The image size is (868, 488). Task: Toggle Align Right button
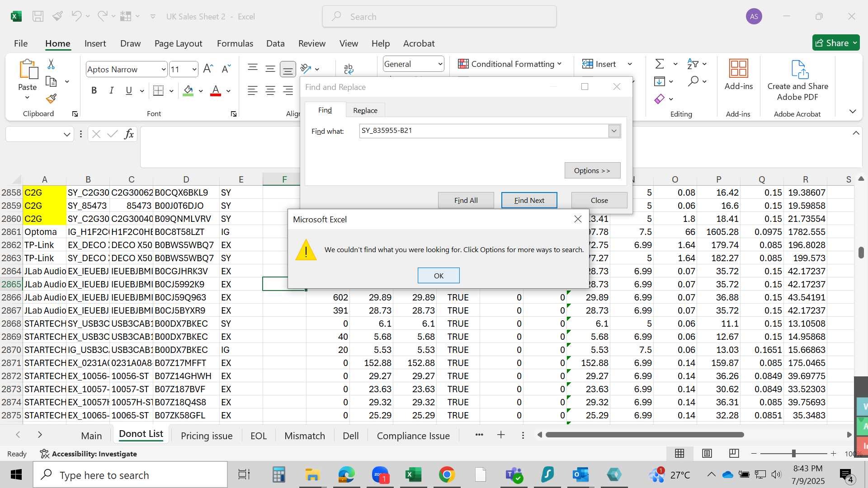[288, 91]
